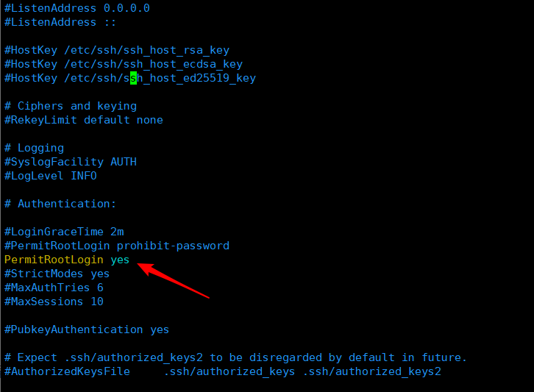The image size is (534, 392).
Task: Click the LogLevel INFO line
Action: click(x=51, y=176)
